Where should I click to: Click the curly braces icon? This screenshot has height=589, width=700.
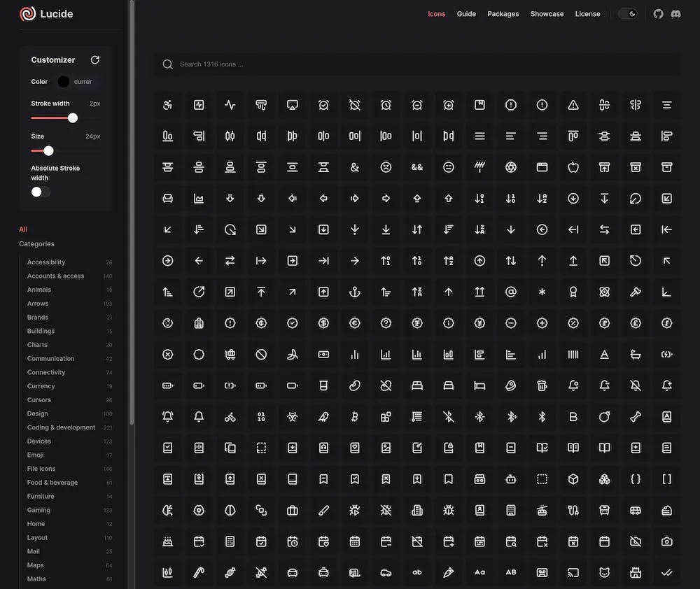coord(636,479)
